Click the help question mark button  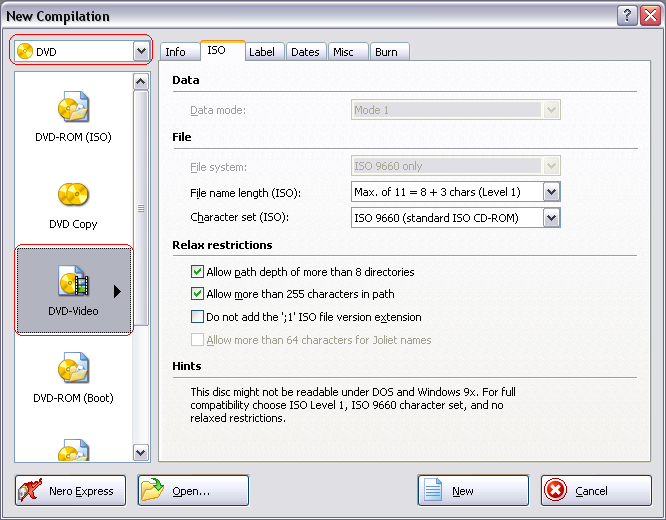point(626,15)
